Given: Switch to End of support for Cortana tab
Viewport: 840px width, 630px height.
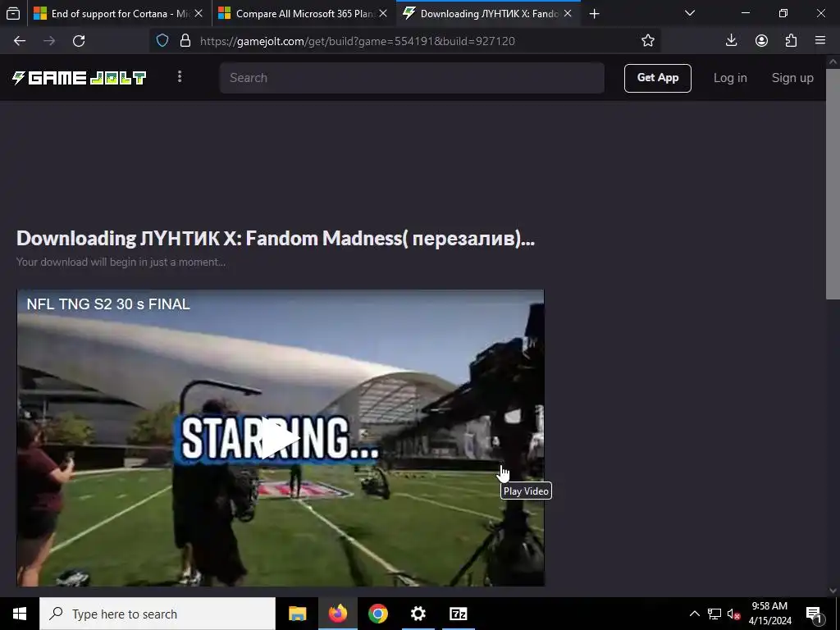Looking at the screenshot, I should [x=118, y=13].
